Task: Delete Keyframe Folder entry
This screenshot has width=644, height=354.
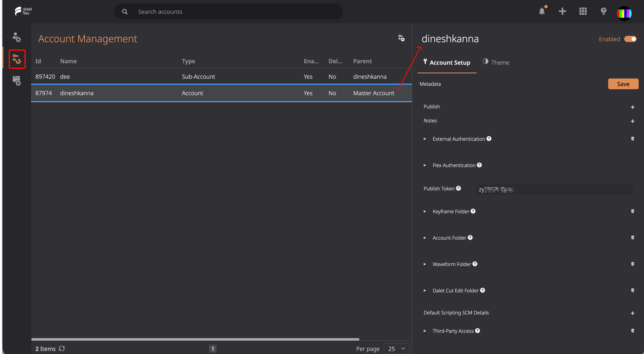Action: [x=632, y=211]
